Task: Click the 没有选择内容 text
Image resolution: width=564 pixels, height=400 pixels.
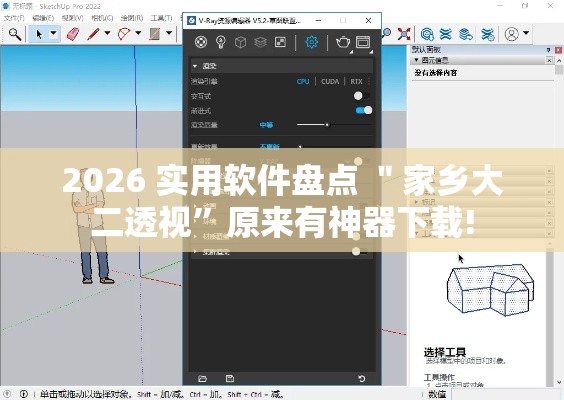Action: click(436, 73)
